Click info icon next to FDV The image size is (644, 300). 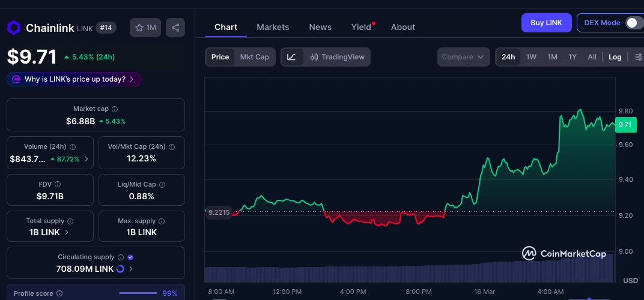point(58,184)
